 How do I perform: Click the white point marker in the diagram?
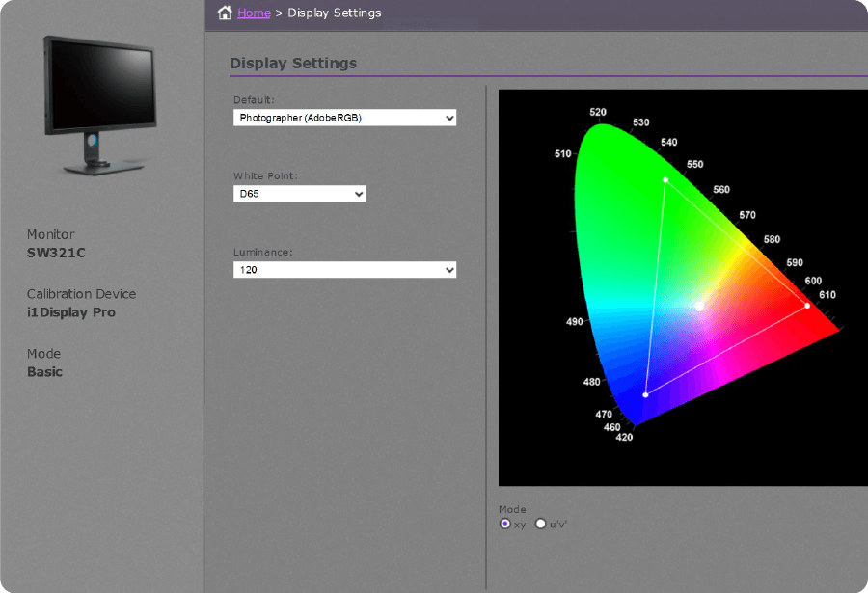coord(698,306)
